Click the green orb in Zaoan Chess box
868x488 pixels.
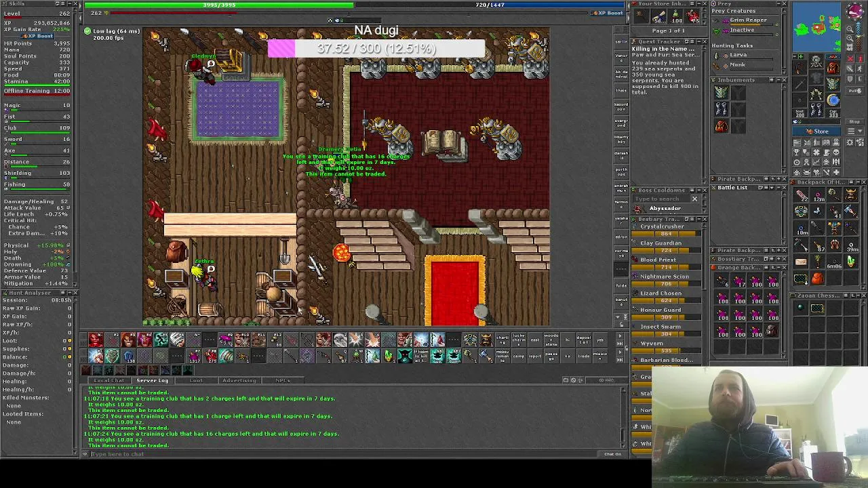pyautogui.click(x=800, y=307)
